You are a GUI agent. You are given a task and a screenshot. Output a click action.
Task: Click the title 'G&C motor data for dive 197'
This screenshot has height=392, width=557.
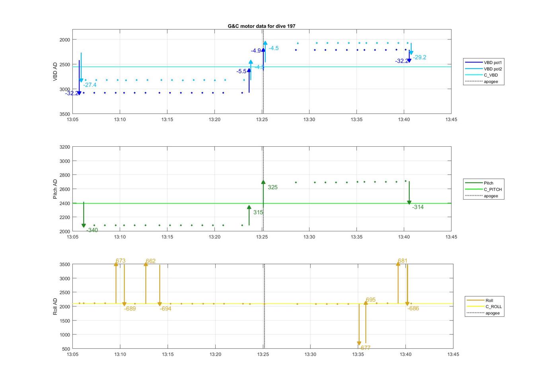tap(261, 26)
